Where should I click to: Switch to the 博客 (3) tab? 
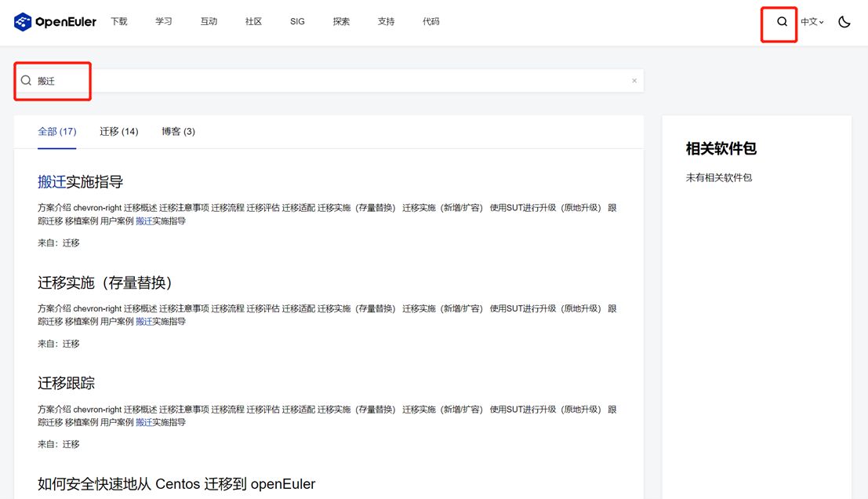(x=178, y=132)
